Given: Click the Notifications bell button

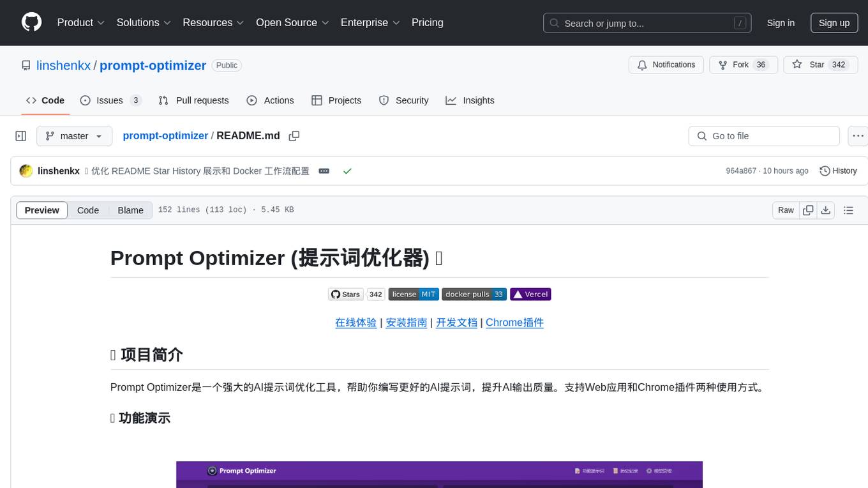Looking at the screenshot, I should (666, 65).
